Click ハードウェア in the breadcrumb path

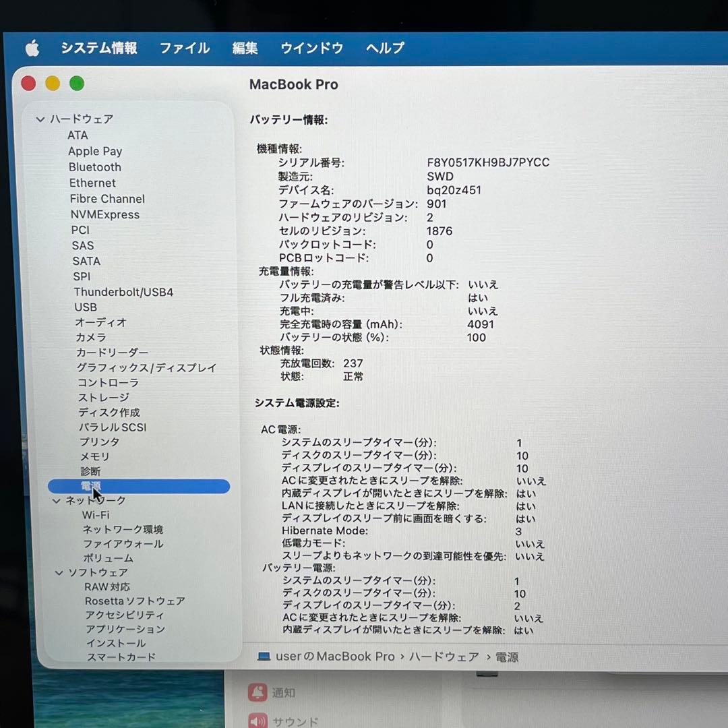[442, 656]
